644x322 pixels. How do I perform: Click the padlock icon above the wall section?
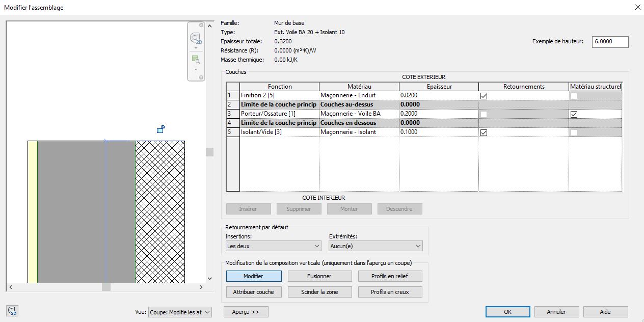(x=160, y=129)
